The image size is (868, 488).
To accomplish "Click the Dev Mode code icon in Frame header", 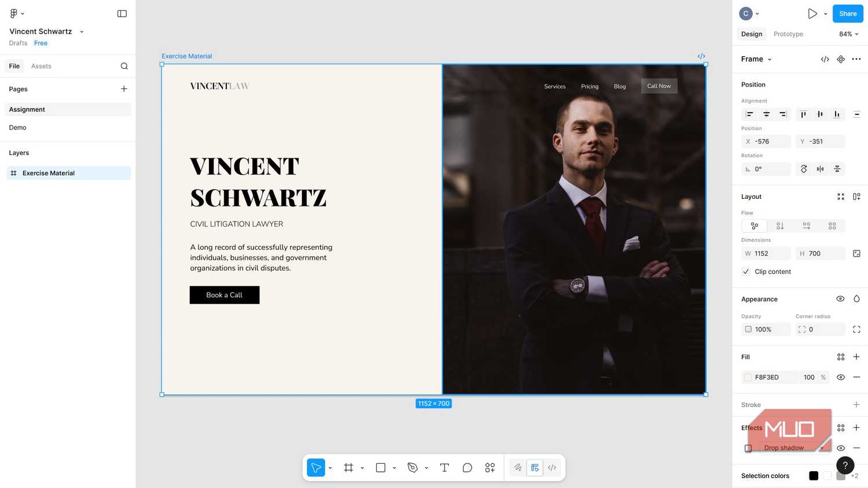I will (825, 59).
